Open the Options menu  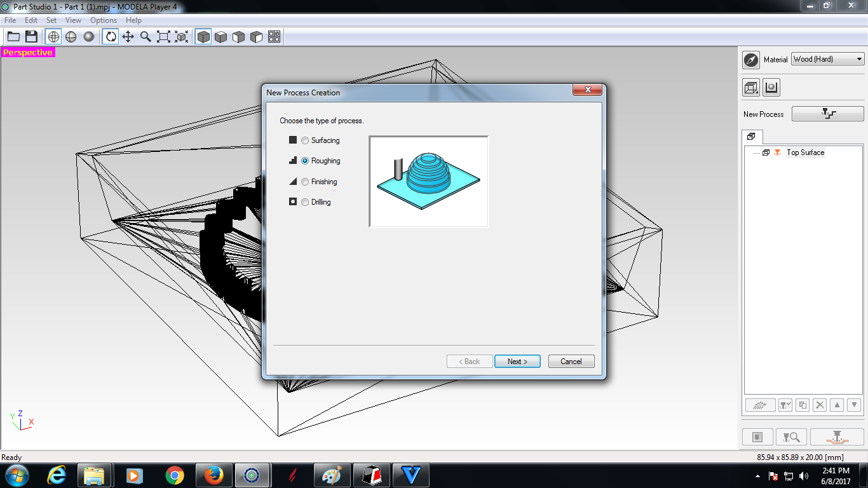(x=104, y=20)
